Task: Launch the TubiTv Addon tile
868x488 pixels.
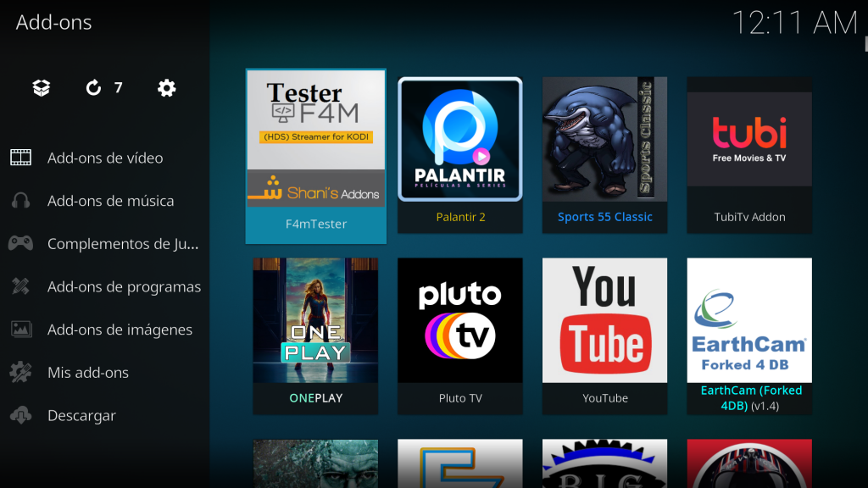Action: [x=749, y=155]
